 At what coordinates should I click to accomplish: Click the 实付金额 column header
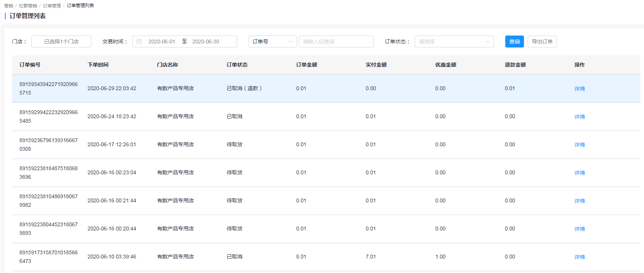(x=376, y=65)
